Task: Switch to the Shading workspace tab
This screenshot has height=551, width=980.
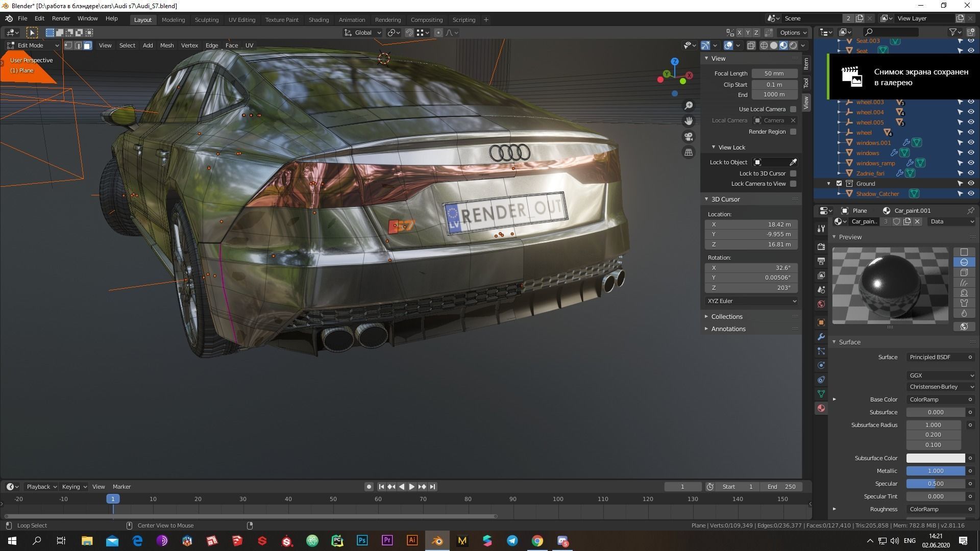Action: pyautogui.click(x=318, y=20)
